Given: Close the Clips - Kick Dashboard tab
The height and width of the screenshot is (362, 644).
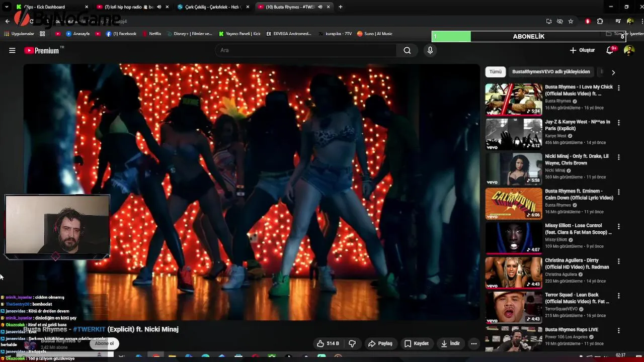Looking at the screenshot, I should coord(87,7).
